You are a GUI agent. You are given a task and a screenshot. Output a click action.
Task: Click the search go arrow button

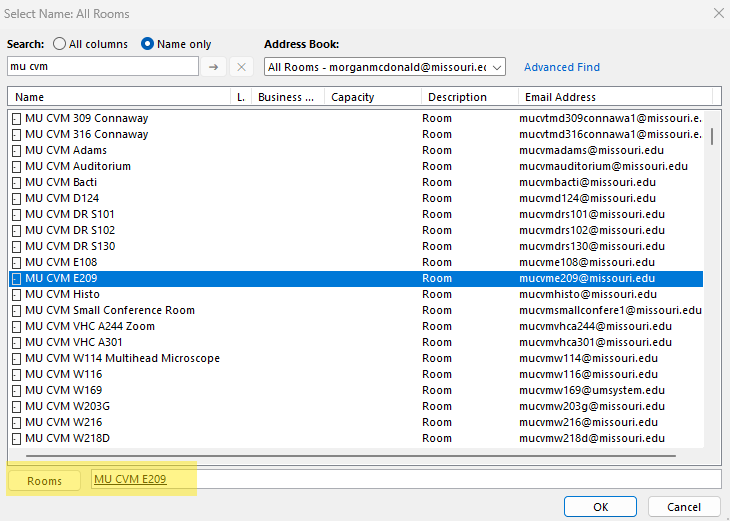pos(213,67)
